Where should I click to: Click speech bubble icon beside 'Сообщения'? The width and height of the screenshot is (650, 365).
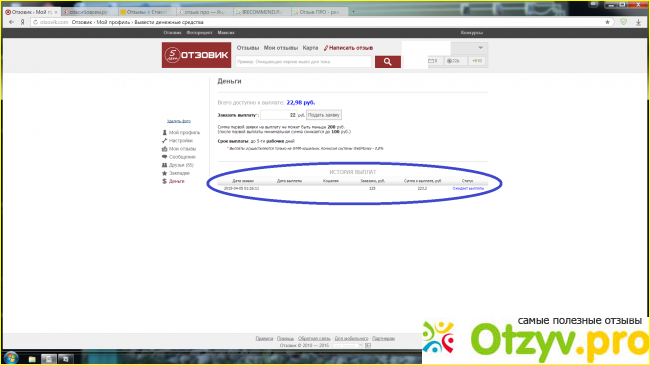[164, 157]
